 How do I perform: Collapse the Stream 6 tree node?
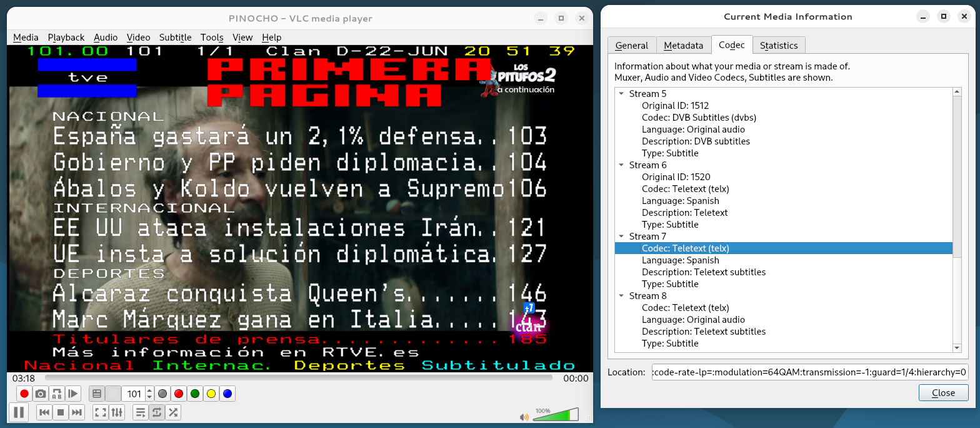[621, 165]
